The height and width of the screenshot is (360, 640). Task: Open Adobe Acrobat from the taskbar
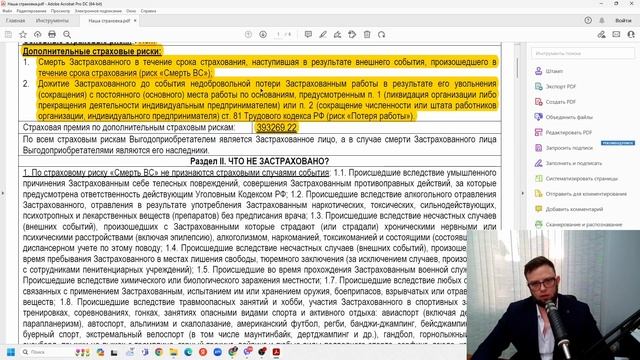tap(276, 352)
